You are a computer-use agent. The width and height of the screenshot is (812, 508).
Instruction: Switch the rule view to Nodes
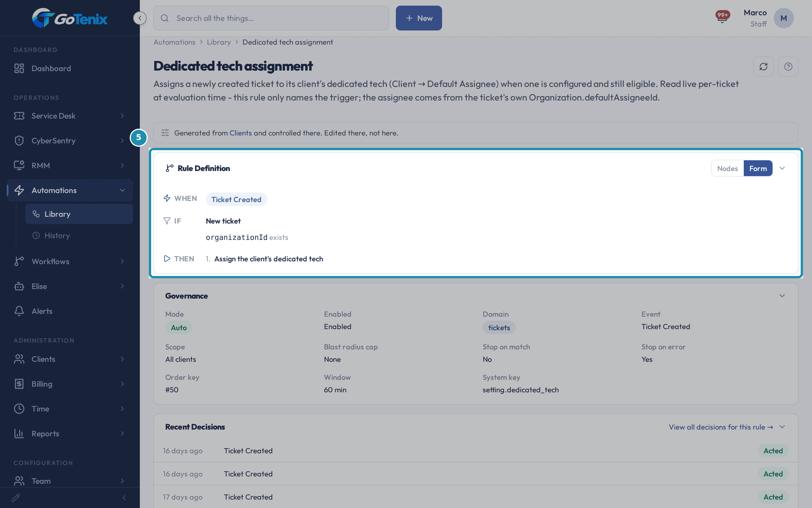click(727, 168)
